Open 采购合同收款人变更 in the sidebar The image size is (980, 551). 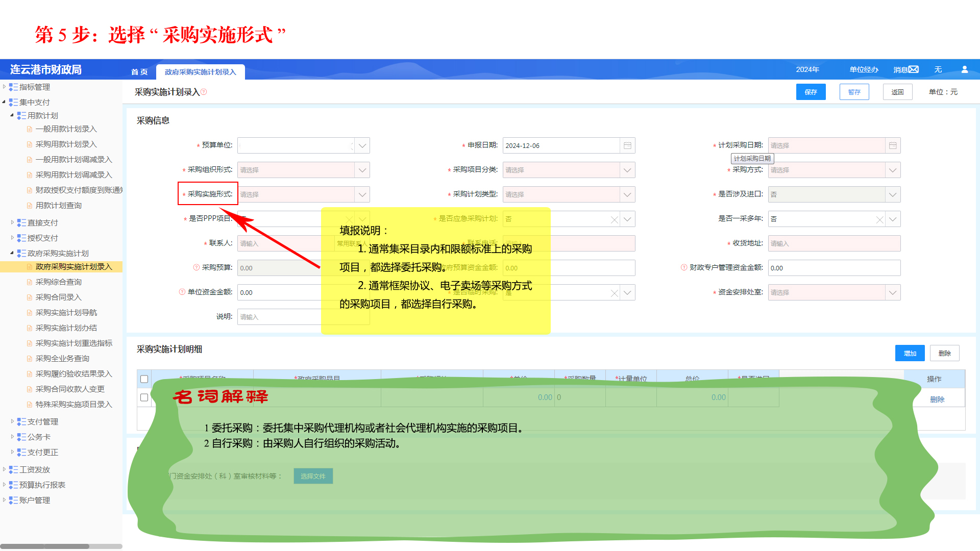click(70, 389)
